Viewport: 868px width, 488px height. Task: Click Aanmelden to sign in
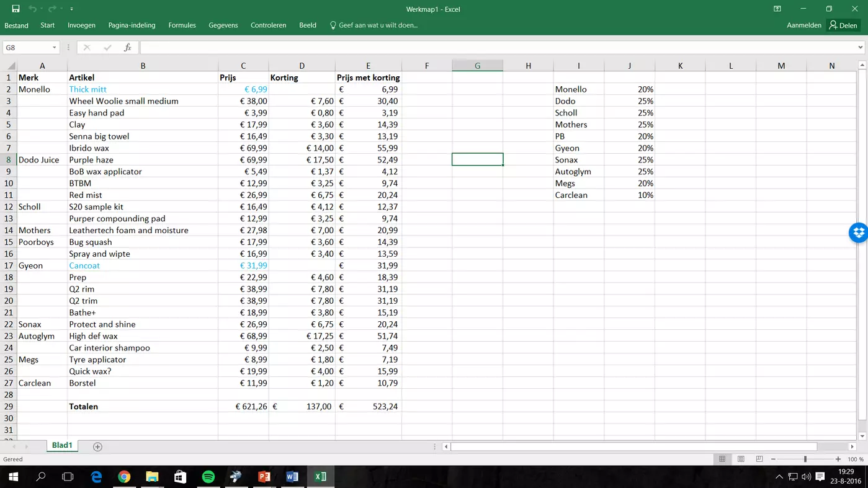[x=803, y=25]
